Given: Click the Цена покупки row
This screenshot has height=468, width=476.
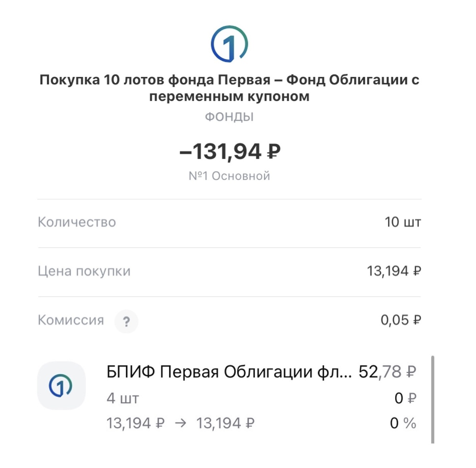Looking at the screenshot, I should (230, 271).
